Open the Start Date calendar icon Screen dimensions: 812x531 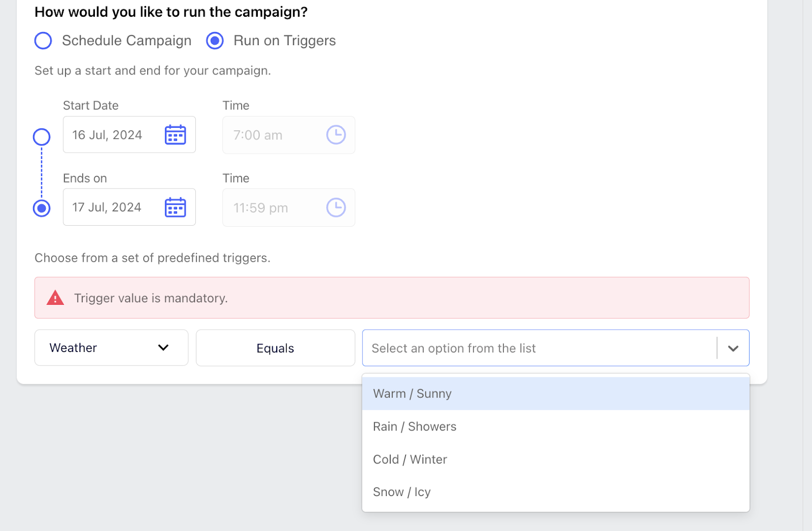[x=176, y=135]
